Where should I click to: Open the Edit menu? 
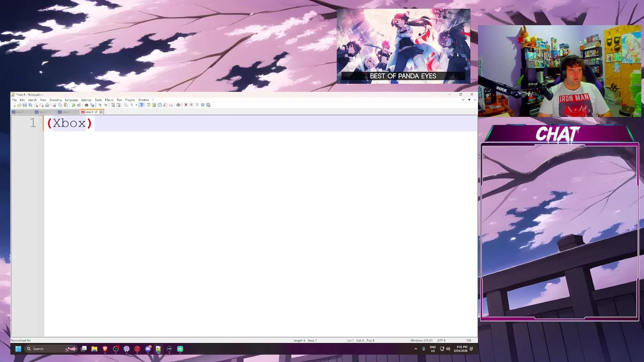[x=22, y=100]
